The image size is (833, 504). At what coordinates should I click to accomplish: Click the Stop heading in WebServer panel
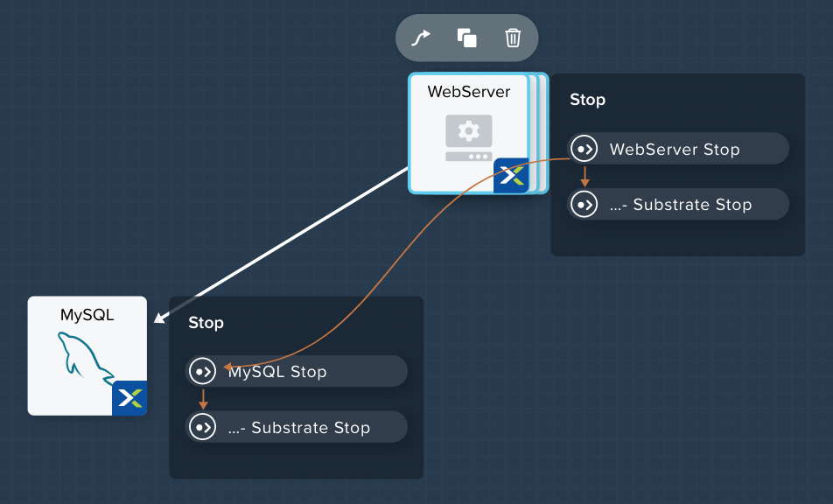588,100
